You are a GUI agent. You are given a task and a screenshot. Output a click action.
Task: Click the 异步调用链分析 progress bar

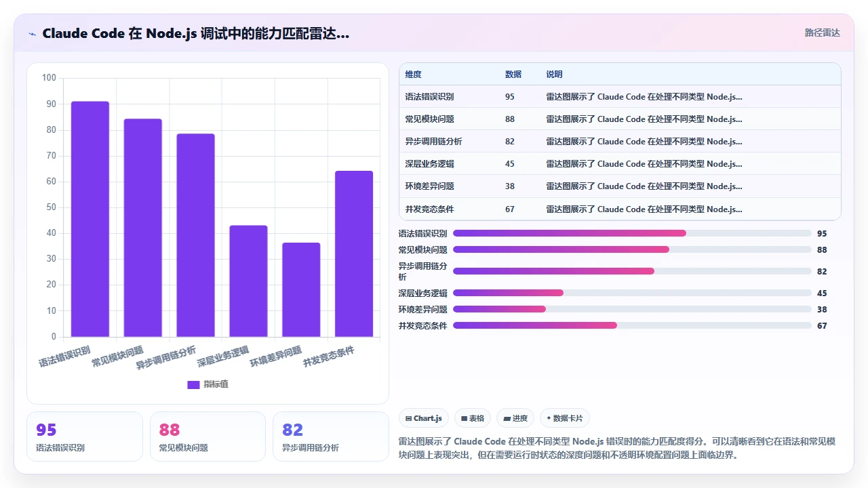[632, 271]
